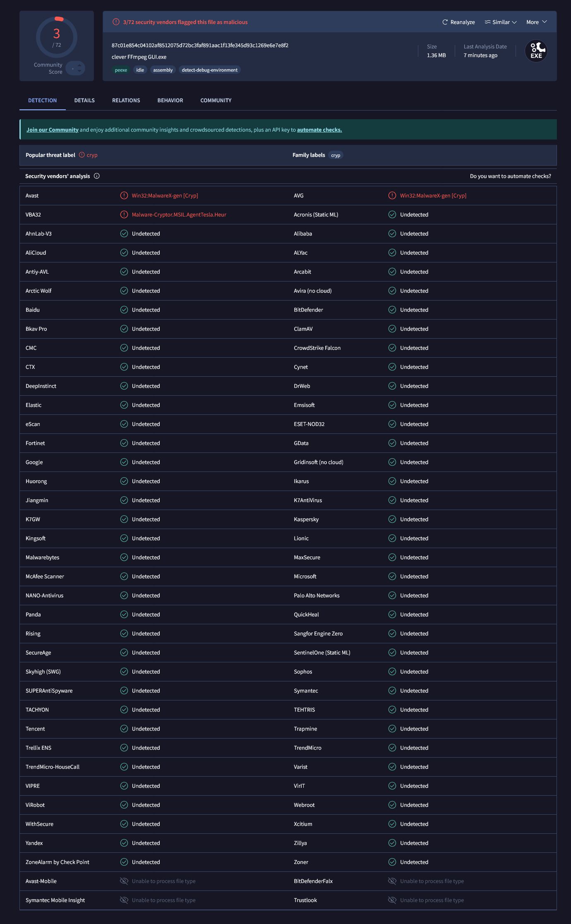Click the detect-debug-environment tag
Image resolution: width=571 pixels, height=924 pixels.
pyautogui.click(x=209, y=70)
